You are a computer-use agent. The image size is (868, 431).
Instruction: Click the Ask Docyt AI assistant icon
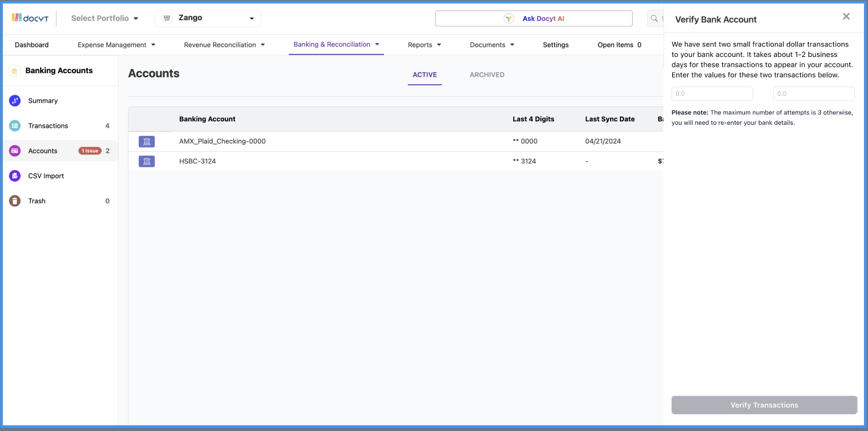point(509,18)
